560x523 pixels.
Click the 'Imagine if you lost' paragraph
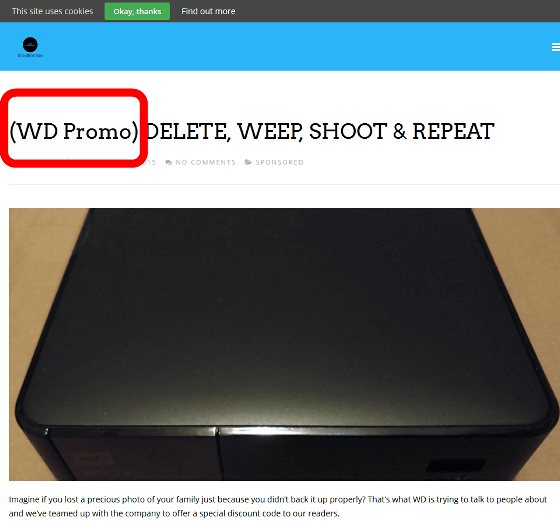pos(278,506)
